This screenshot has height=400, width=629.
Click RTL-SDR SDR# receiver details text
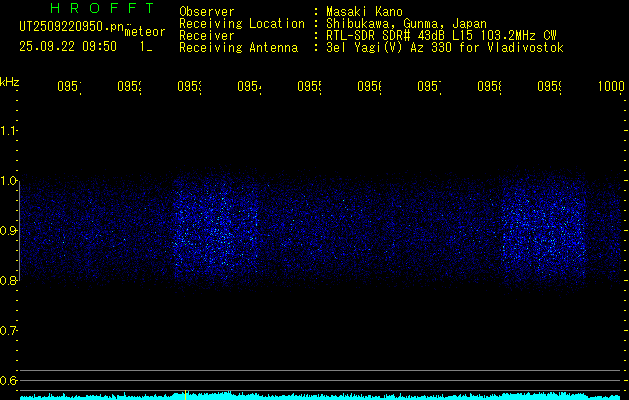(x=441, y=36)
